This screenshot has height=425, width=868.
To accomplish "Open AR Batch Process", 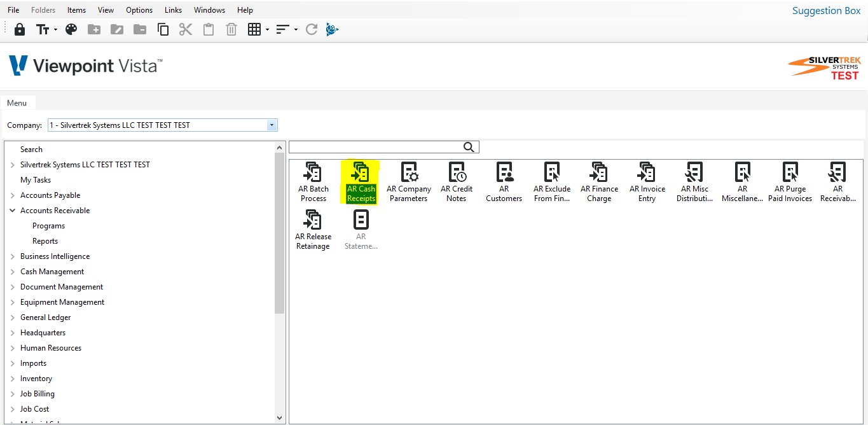I will pos(313,183).
